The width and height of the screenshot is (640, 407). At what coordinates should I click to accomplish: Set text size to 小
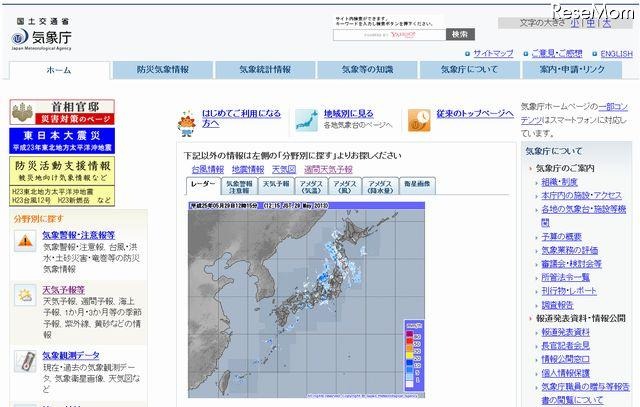click(x=575, y=23)
